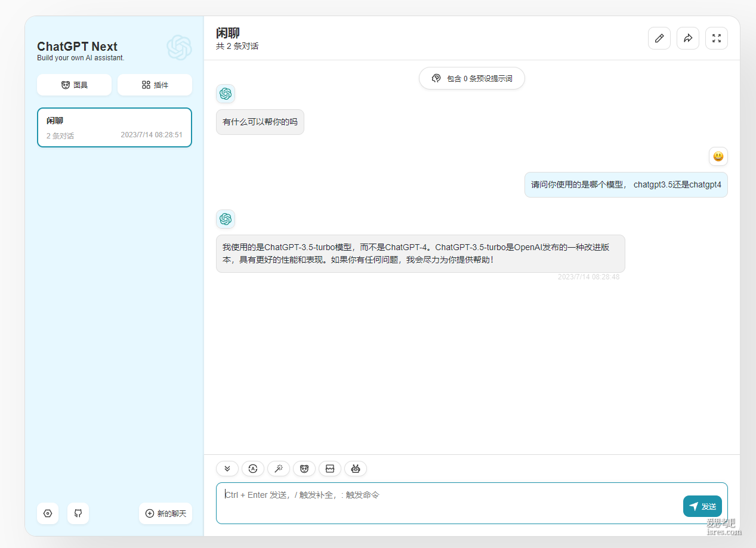Image resolution: width=756 pixels, height=548 pixels.
Task: Click the Build your own AI assistant. tagline
Action: coord(81,58)
